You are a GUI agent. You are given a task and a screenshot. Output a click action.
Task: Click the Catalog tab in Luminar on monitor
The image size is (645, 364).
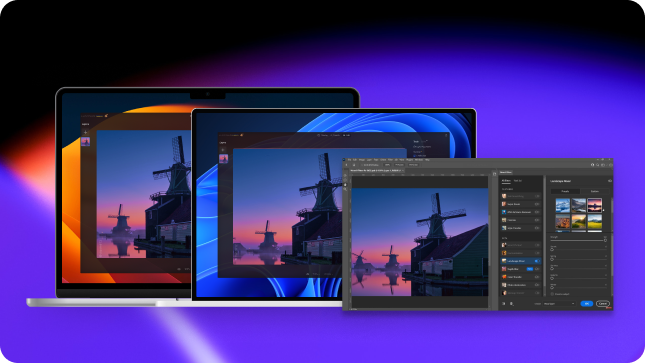323,135
